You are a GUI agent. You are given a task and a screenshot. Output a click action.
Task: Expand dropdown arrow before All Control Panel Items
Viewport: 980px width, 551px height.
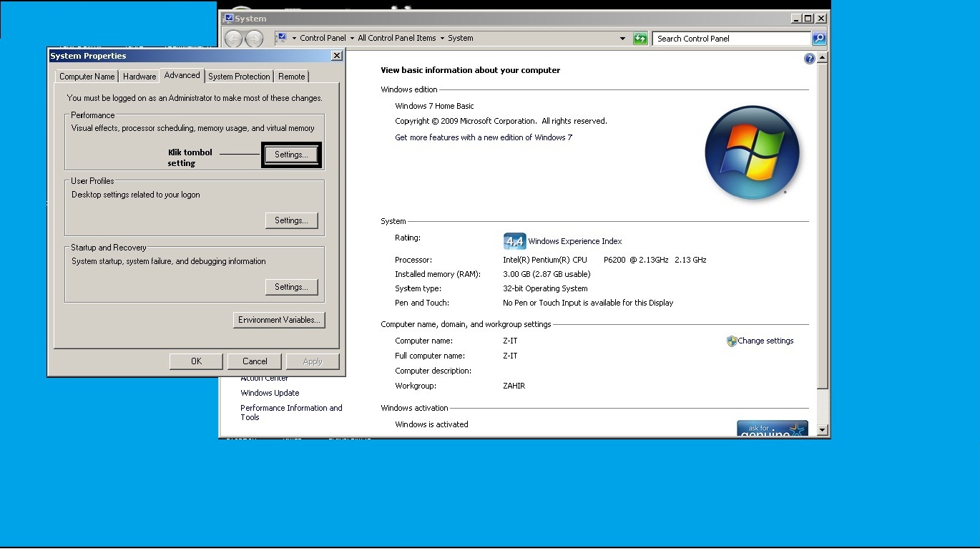(x=352, y=39)
